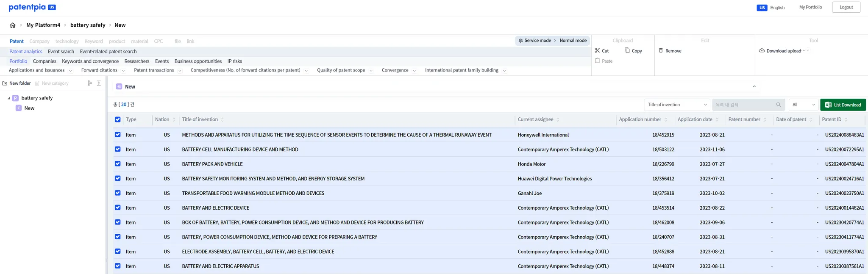The image size is (868, 274).
Task: Click the New category icon in panel header
Action: (119, 86)
